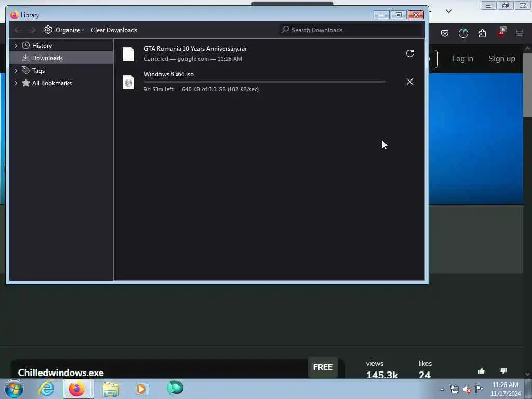
Task: Select Downloads in the sidebar
Action: [47, 58]
